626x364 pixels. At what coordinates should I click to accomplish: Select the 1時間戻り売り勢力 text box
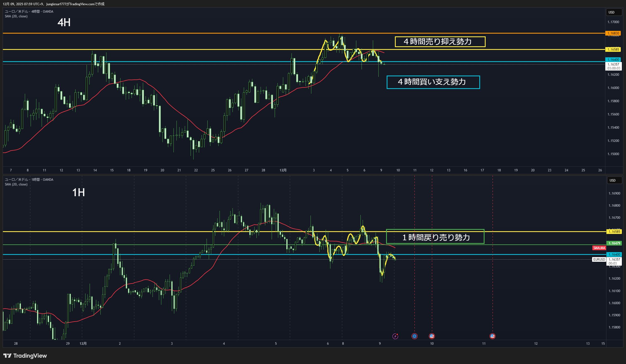coord(435,237)
